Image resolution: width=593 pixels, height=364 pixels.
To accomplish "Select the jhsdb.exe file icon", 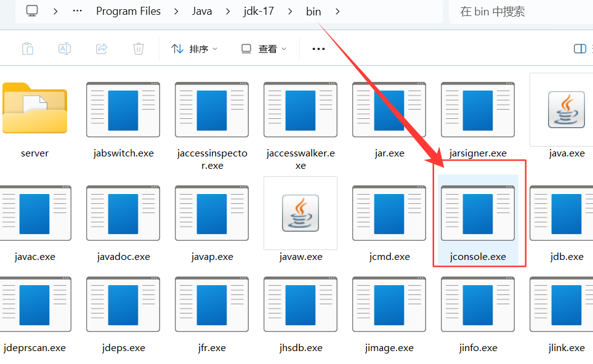I will pyautogui.click(x=301, y=304).
